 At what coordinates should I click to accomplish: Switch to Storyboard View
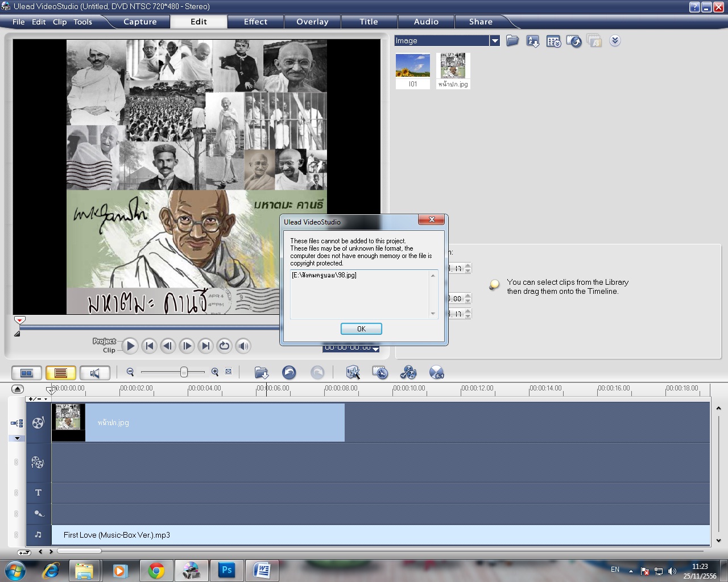[27, 373]
